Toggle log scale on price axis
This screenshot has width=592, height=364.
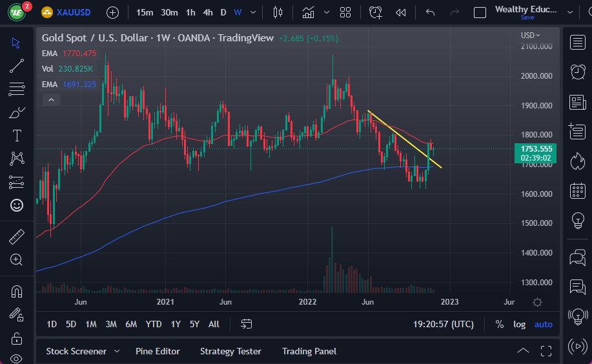(519, 324)
